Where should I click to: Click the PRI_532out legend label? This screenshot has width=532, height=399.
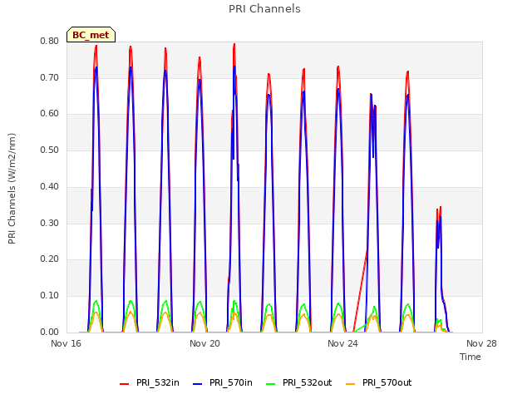coord(308,383)
